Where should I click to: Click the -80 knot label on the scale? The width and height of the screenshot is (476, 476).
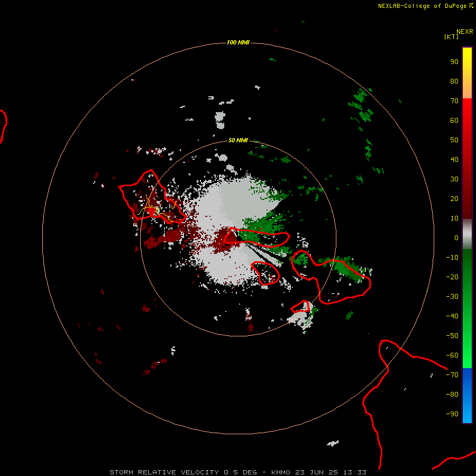452,395
